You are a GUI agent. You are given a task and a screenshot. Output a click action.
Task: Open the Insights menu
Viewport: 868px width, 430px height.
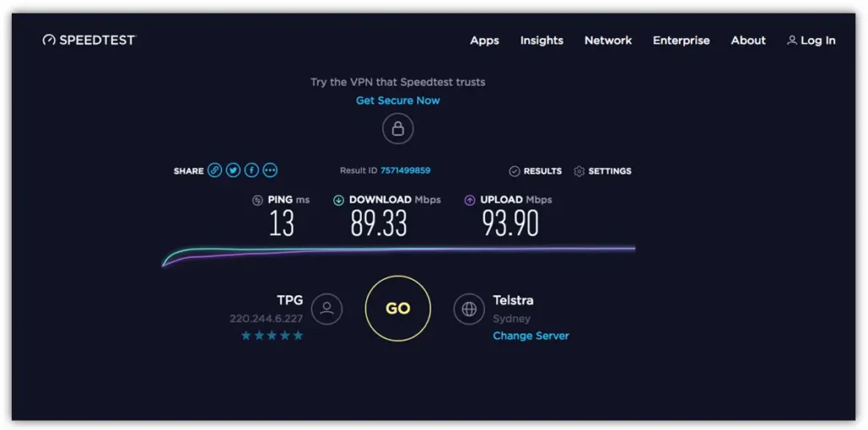point(542,41)
